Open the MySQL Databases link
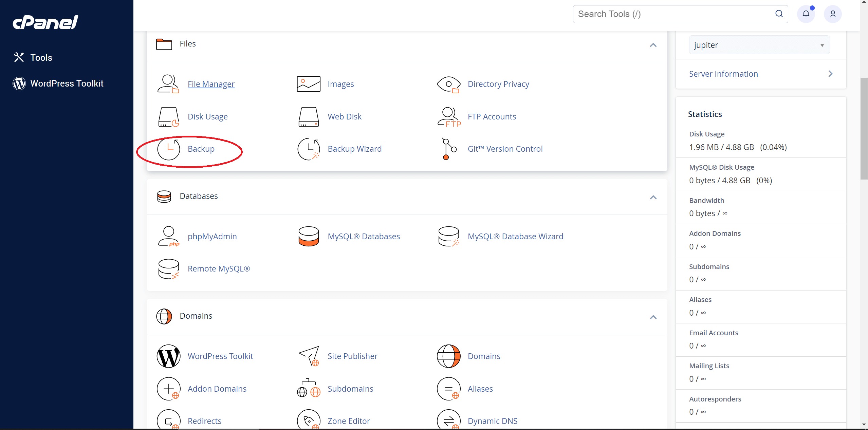Image resolution: width=868 pixels, height=430 pixels. [x=364, y=237]
